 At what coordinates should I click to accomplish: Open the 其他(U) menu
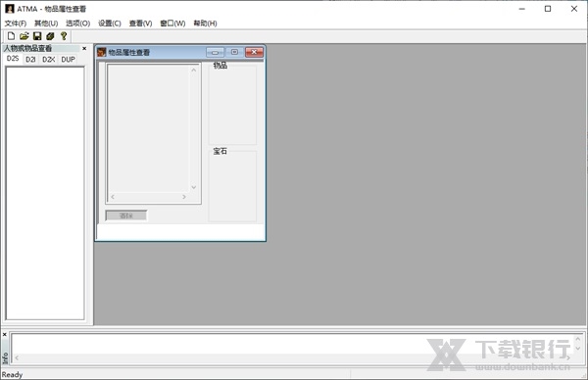point(46,24)
